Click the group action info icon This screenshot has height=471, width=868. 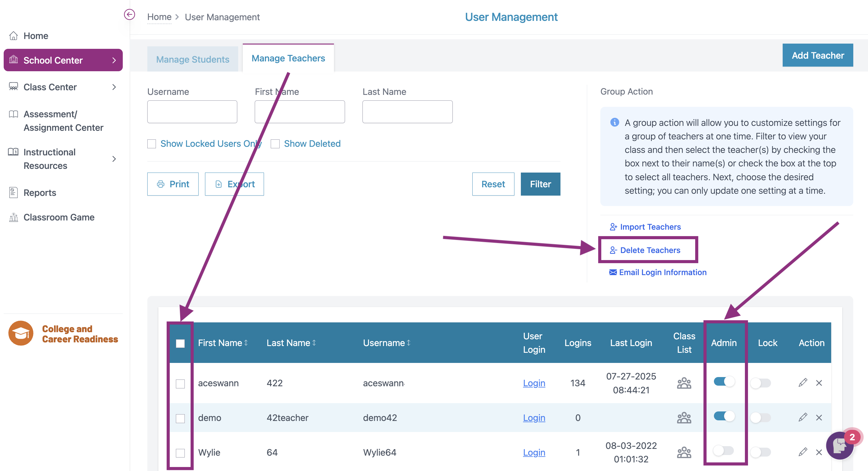614,122
